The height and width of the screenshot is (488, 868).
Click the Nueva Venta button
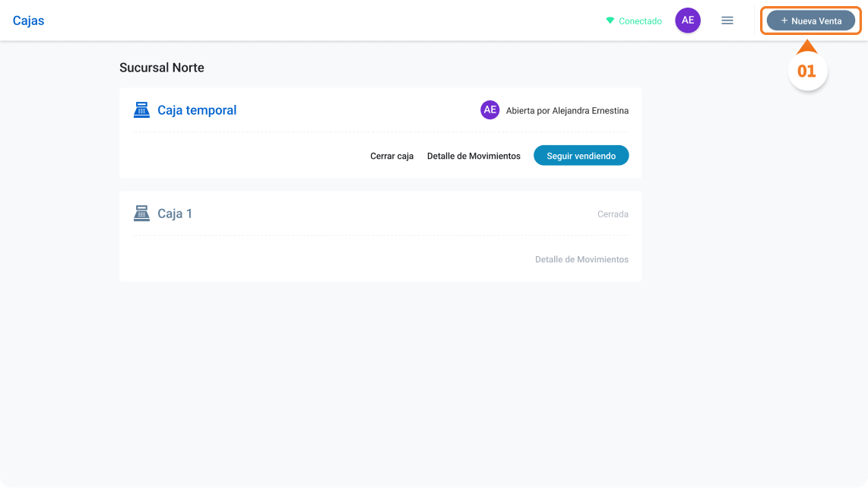pos(810,21)
